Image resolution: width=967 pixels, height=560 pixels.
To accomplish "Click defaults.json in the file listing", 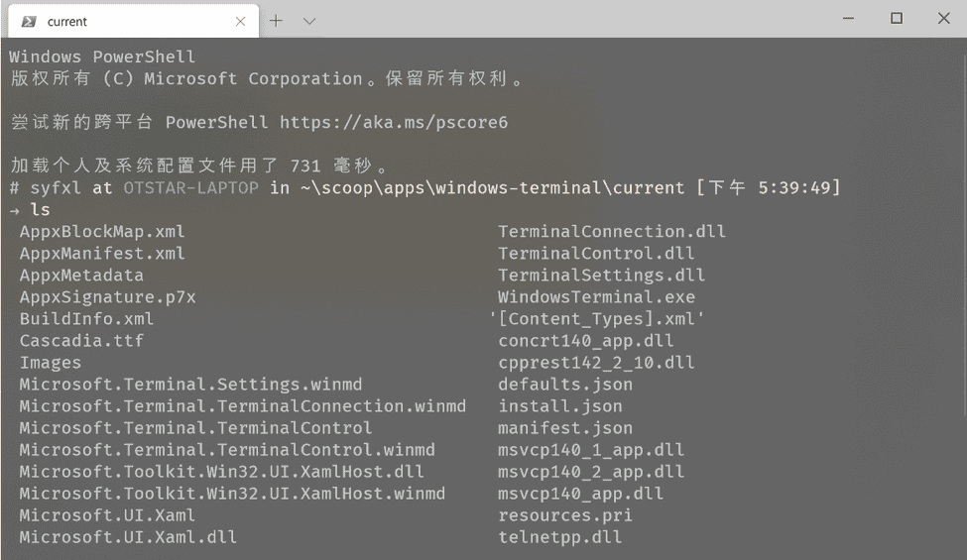I will [x=565, y=385].
